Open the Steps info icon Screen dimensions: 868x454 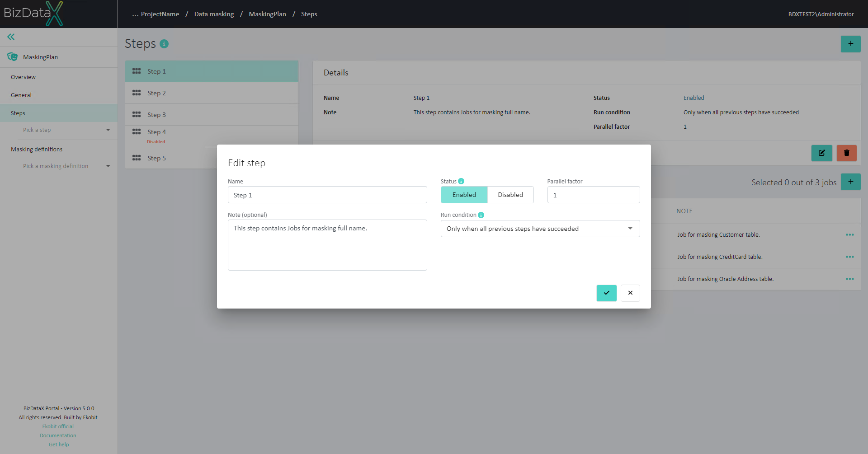click(x=164, y=44)
